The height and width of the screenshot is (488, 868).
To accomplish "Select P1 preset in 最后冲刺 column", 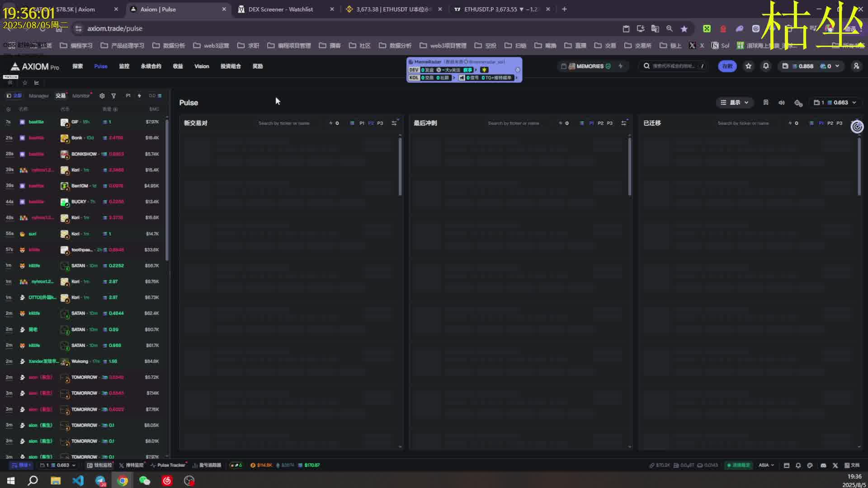I will coord(591,123).
